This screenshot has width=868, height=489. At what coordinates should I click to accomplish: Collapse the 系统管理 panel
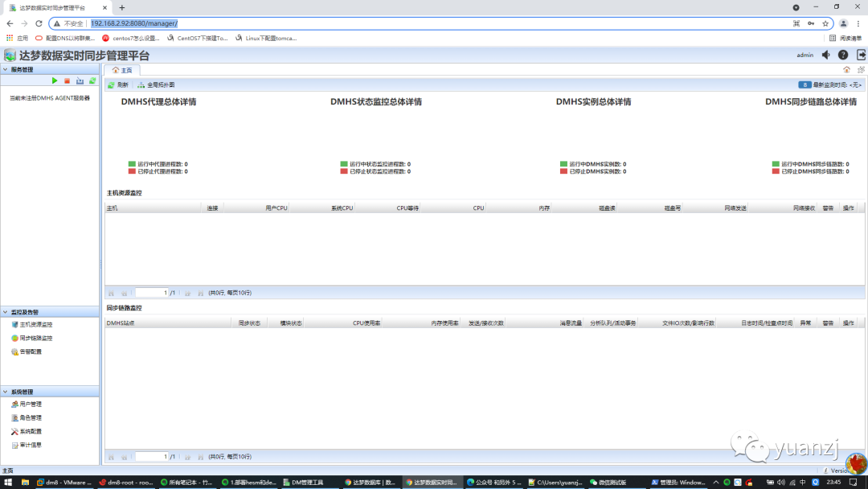point(5,392)
